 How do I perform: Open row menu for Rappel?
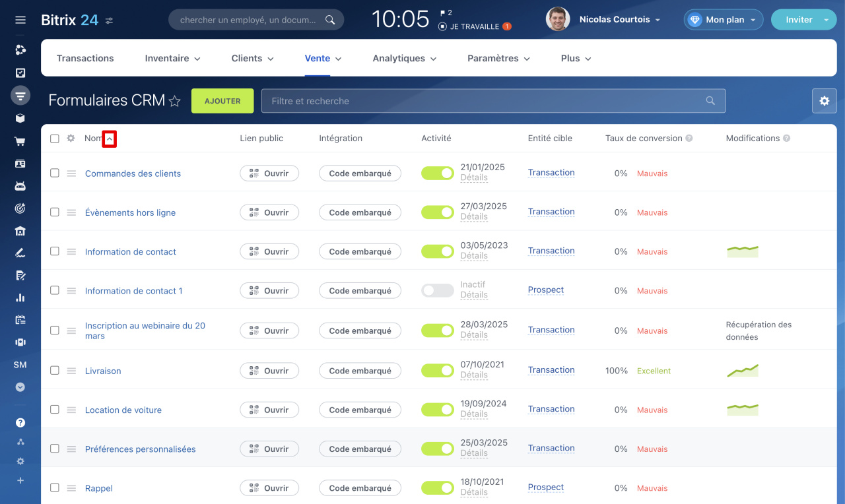pos(71,488)
